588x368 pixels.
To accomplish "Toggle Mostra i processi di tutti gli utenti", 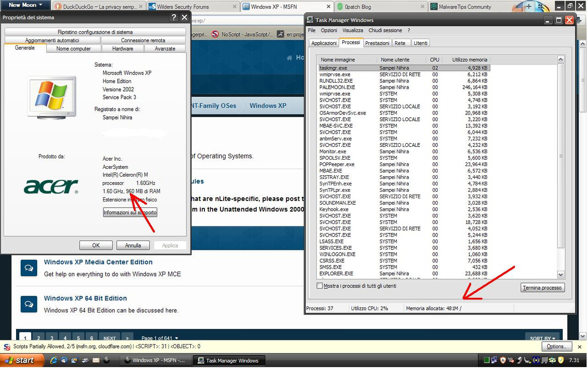I will pos(320,286).
